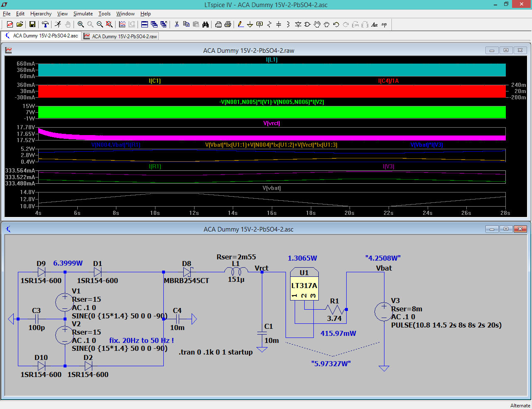Select the Draw Wire pencil tool
This screenshot has width=532, height=409.
pyautogui.click(x=241, y=25)
